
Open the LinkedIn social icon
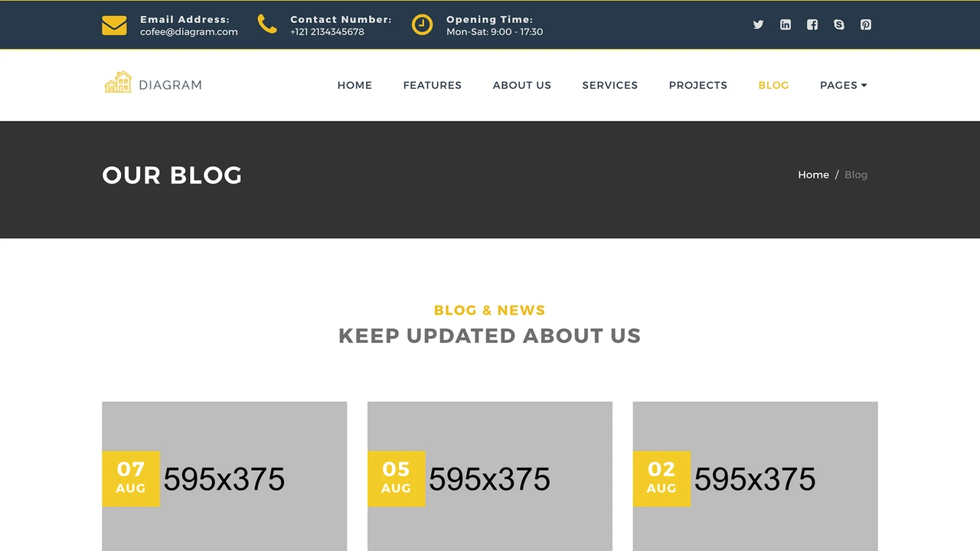786,24
